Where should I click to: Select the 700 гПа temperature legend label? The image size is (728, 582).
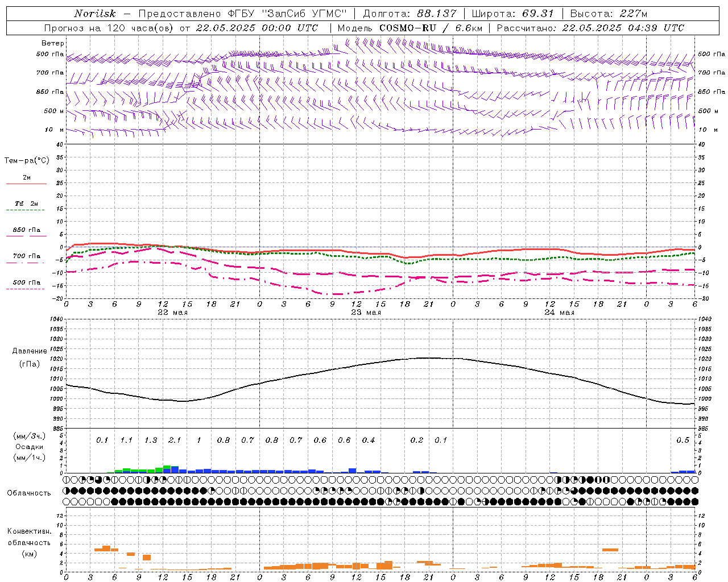pos(27,256)
